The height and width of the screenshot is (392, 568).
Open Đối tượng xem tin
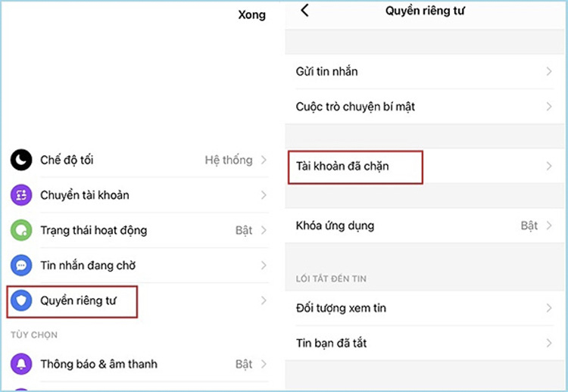425,308
